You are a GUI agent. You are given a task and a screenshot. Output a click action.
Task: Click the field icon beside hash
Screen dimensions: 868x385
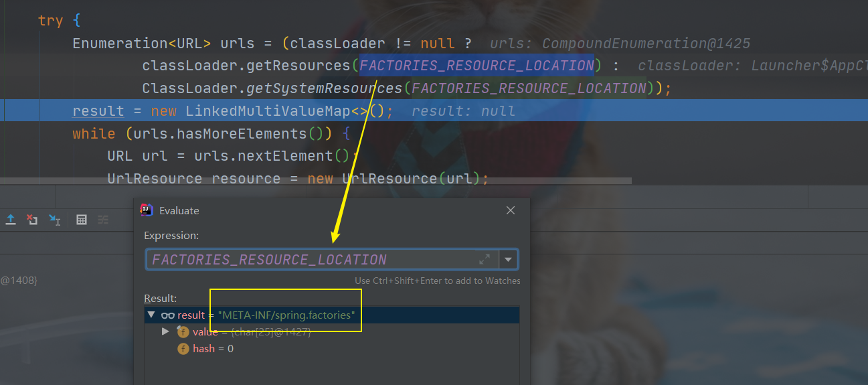(183, 348)
